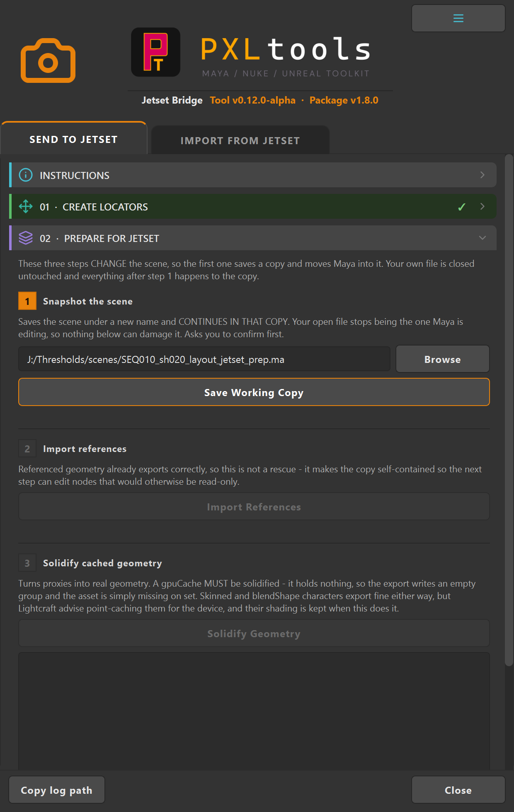Click the scene file path input field
Screen dimensions: 514x812
204,359
